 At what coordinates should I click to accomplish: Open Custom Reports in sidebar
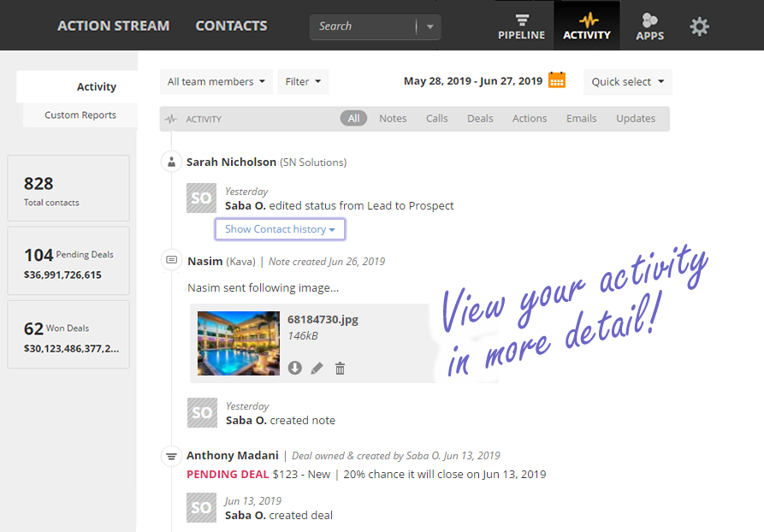pos(80,115)
